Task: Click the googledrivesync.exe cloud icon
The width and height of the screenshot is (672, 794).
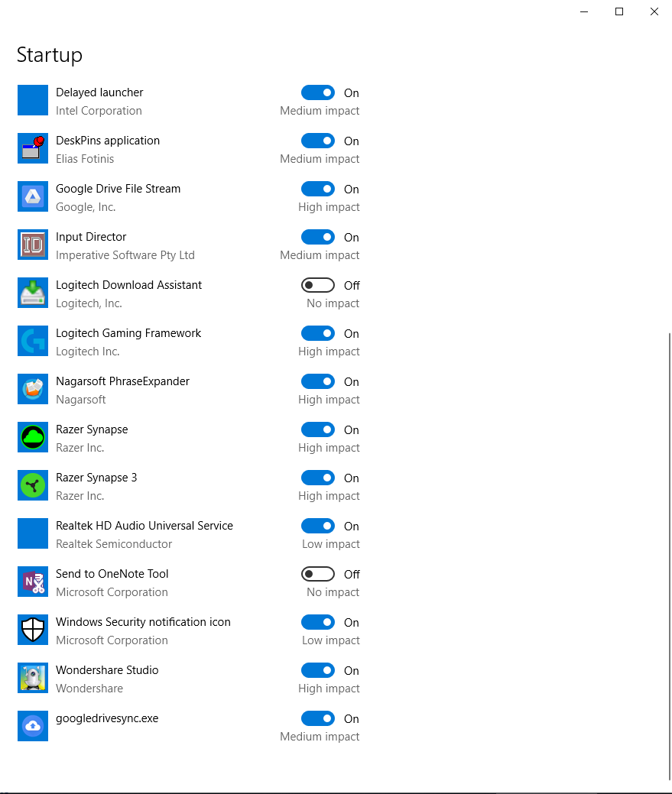Action: pyautogui.click(x=33, y=726)
